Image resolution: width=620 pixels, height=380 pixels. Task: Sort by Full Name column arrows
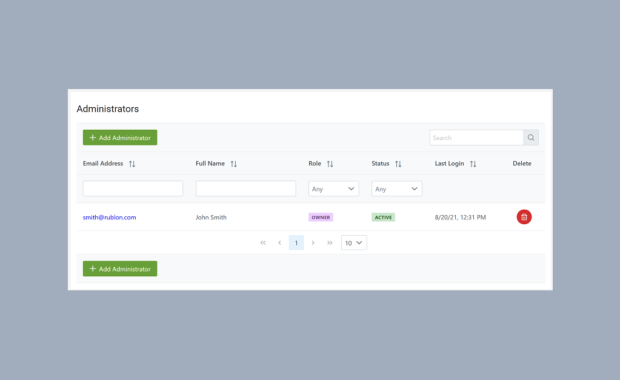point(234,164)
